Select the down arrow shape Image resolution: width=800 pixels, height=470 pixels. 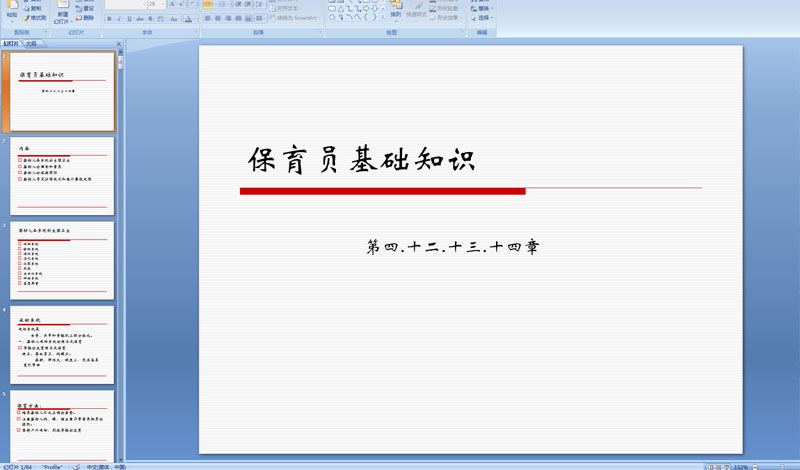point(374,9)
